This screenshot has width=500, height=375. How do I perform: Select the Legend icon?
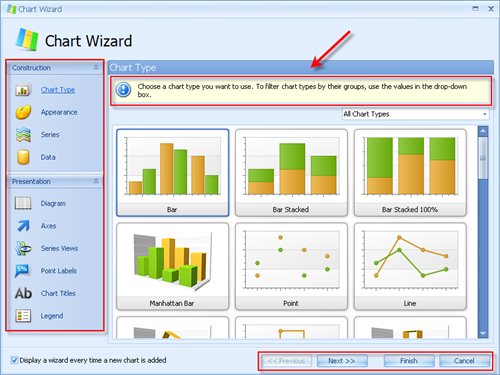(x=23, y=316)
